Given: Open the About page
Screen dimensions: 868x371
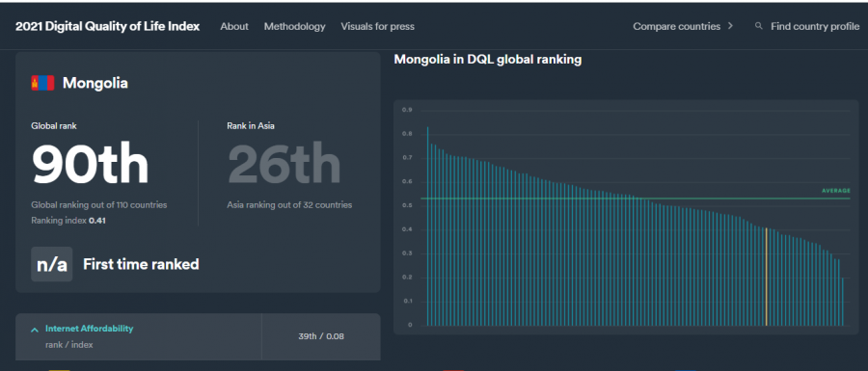Looking at the screenshot, I should (x=234, y=26).
